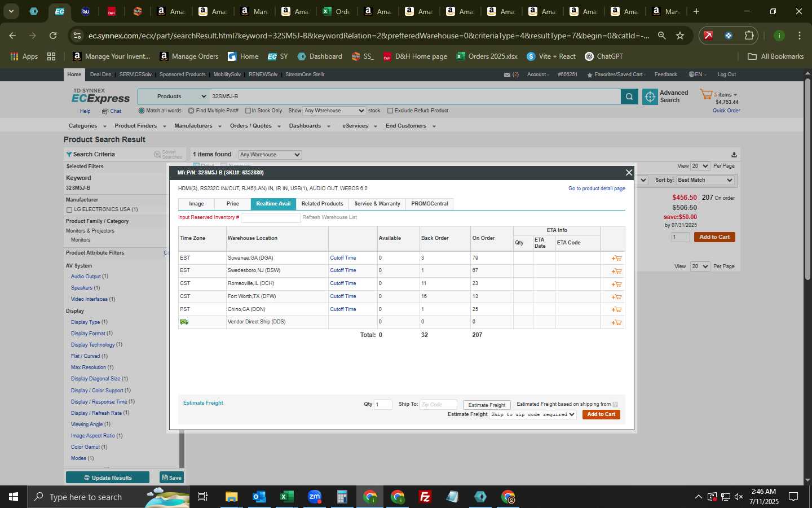Open the Apps bookmark shortcut
812x508 pixels.
[x=24, y=56]
